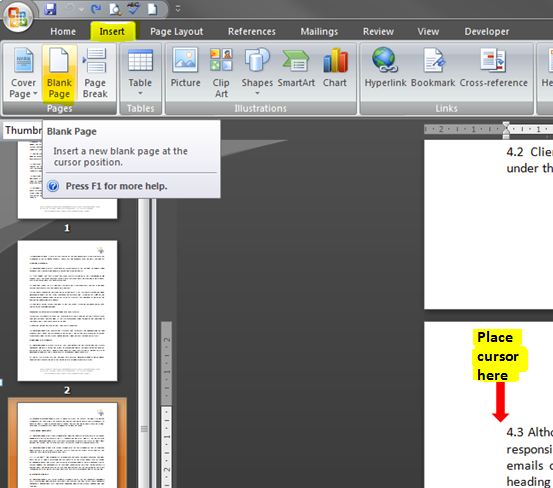Run Spelling check from Quick Access toolbar
This screenshot has height=488, width=553.
(x=134, y=9)
